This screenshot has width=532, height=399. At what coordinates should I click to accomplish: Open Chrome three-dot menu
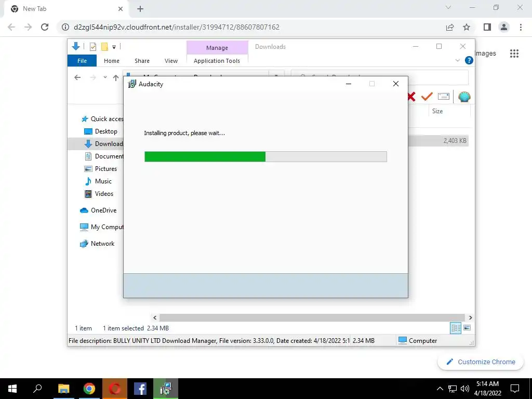[521, 27]
